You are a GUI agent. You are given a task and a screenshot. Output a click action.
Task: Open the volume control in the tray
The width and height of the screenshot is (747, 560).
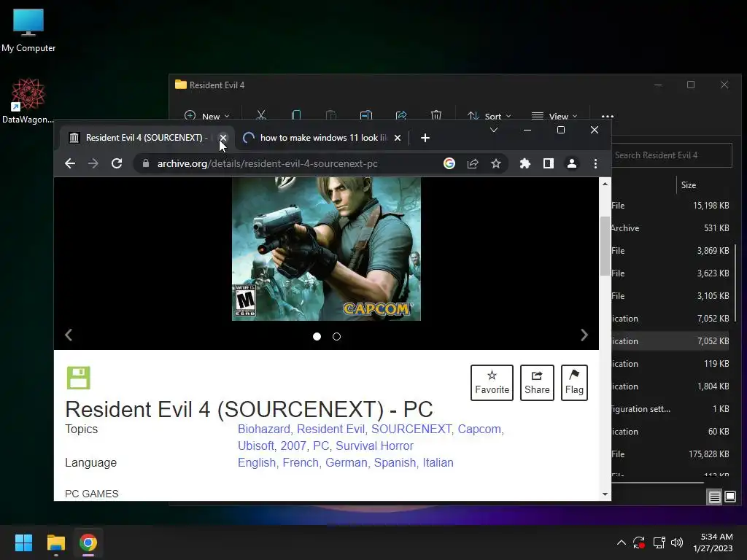coord(677,542)
